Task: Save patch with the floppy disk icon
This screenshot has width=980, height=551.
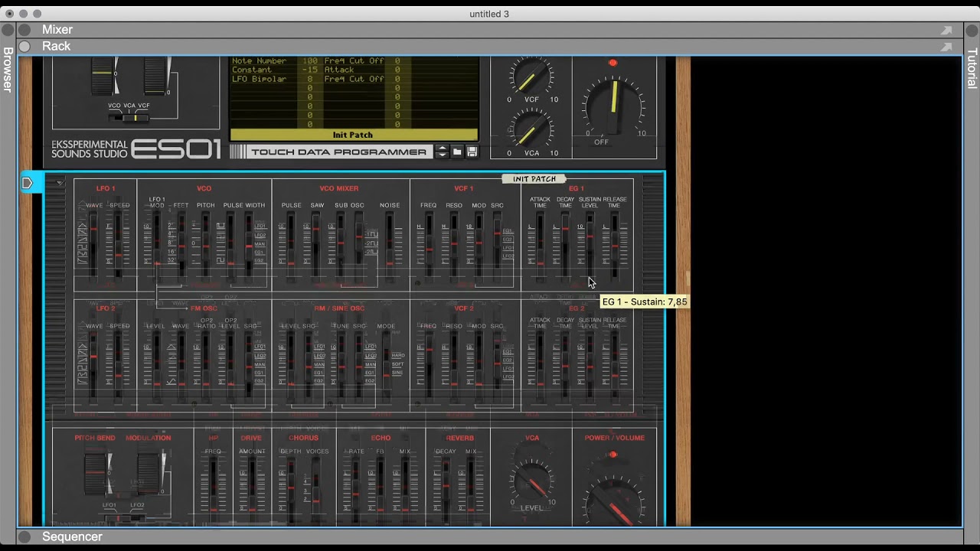Action: pos(472,152)
